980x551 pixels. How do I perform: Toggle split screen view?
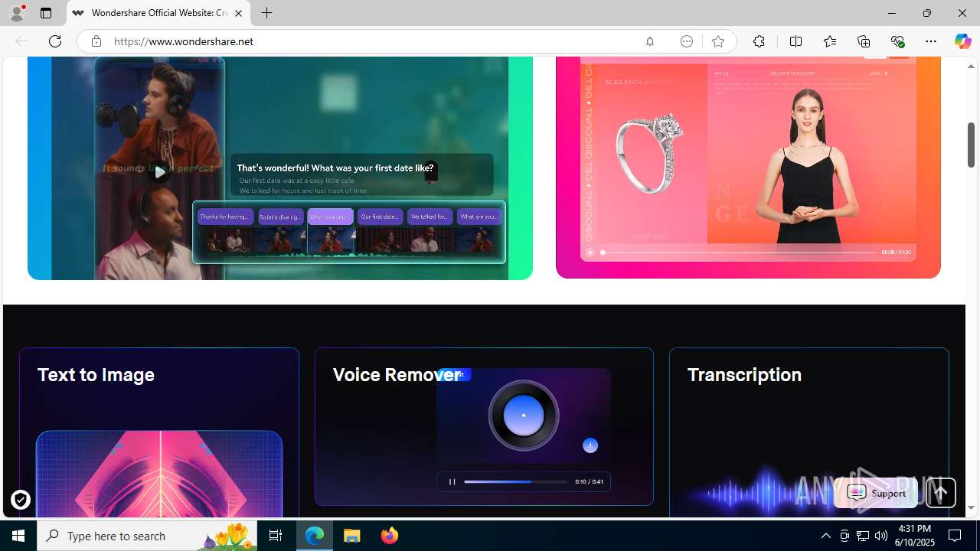point(795,41)
